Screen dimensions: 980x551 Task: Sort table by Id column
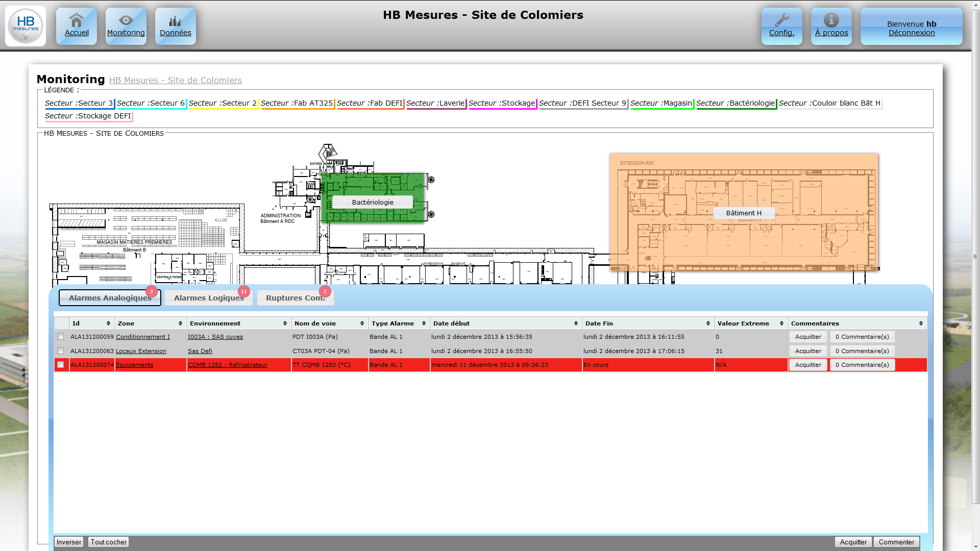91,323
